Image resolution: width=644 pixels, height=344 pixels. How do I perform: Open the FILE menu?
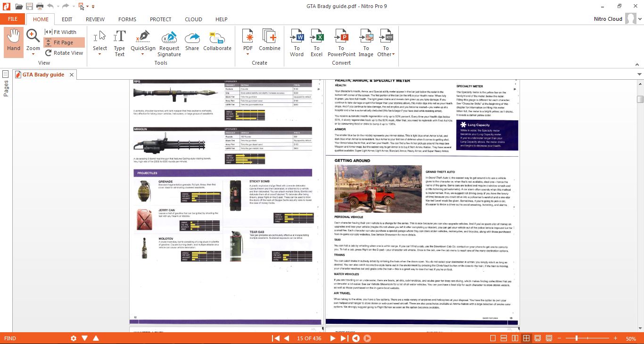coord(13,19)
